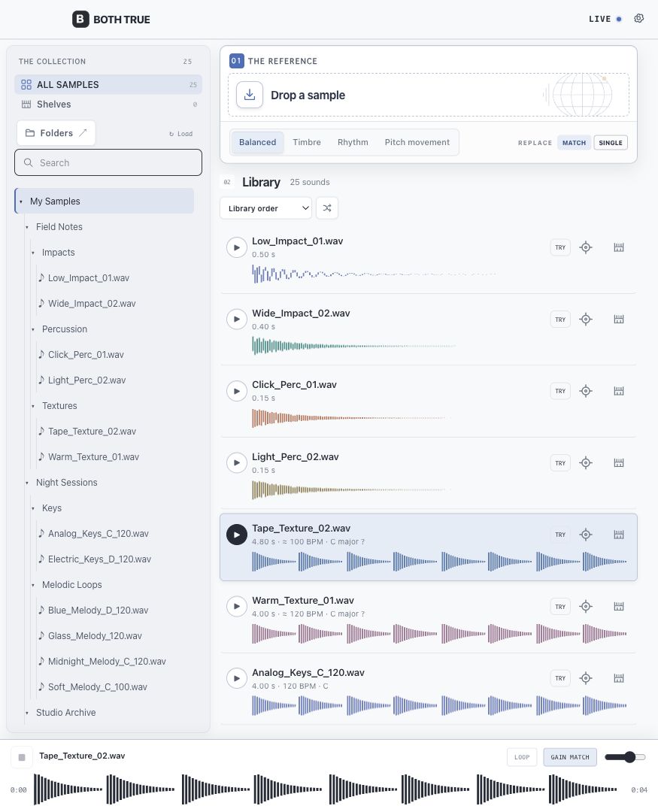Click shelf icon for Wide_Impact_02.wav
Image resolution: width=658 pixels, height=812 pixels.
[619, 319]
